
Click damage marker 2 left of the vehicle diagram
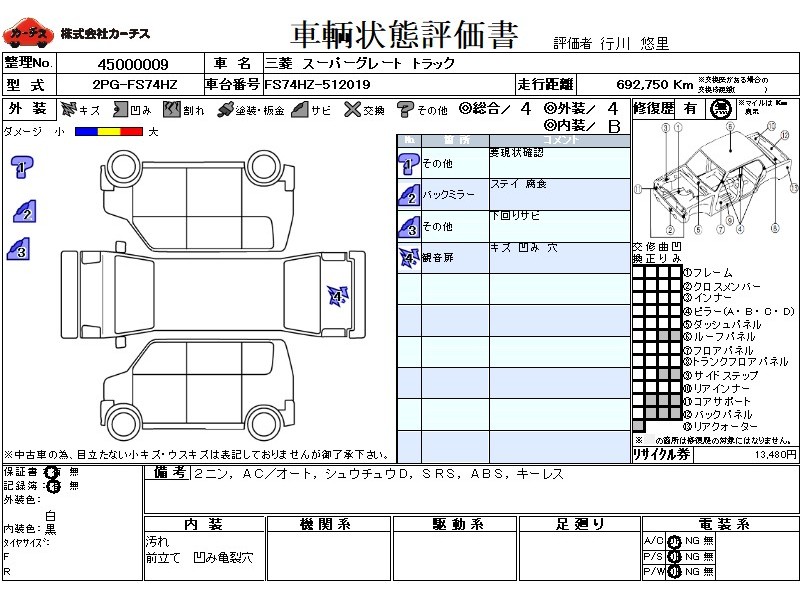pyautogui.click(x=24, y=211)
